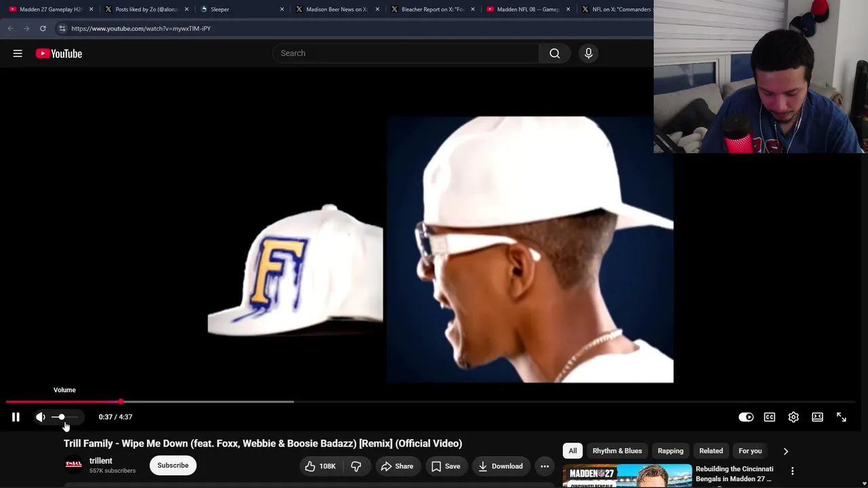
Task: Open the YouTube guide hamburger menu
Action: [18, 54]
